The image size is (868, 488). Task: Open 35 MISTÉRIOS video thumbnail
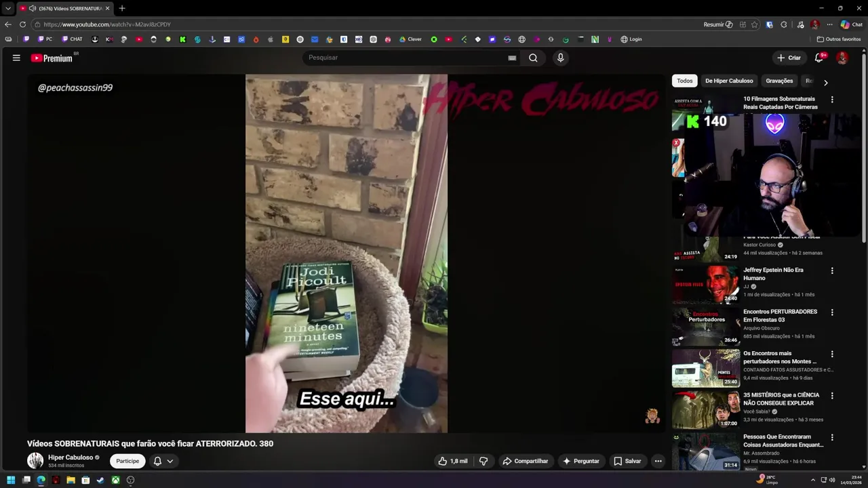pos(706,409)
